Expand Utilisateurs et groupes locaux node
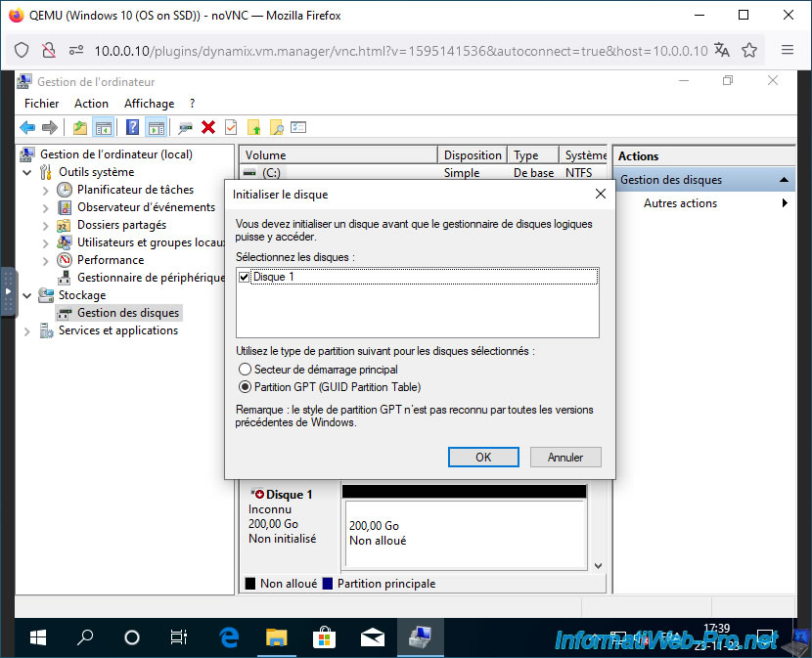The height and width of the screenshot is (658, 812). 46,243
